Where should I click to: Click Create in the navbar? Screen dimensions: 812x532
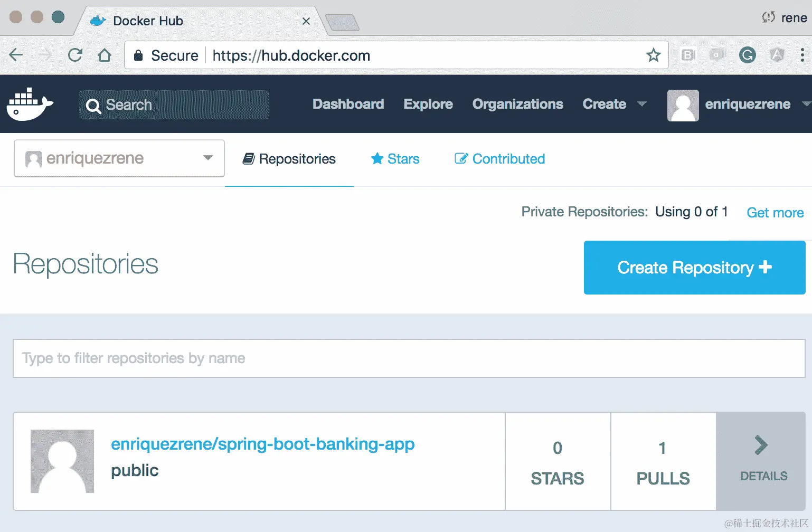[x=605, y=104]
